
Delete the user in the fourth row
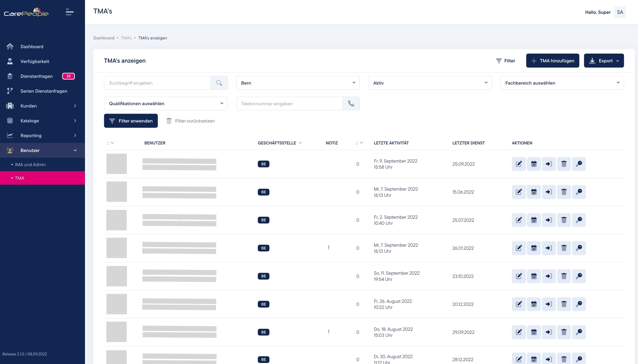(564, 248)
